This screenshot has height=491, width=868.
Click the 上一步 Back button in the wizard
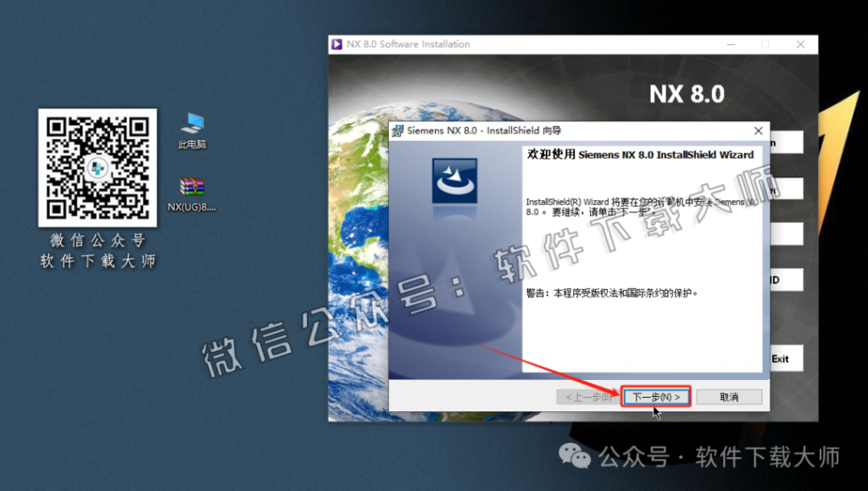588,395
